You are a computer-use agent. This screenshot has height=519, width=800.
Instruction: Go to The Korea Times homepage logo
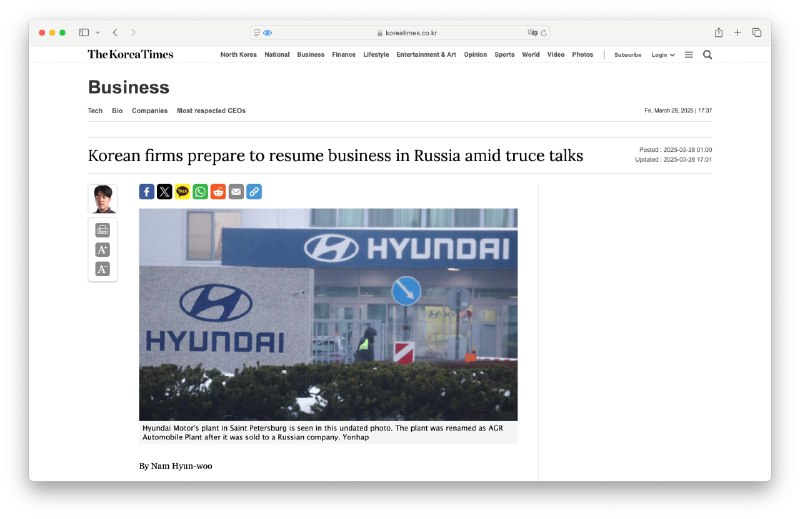tap(131, 54)
